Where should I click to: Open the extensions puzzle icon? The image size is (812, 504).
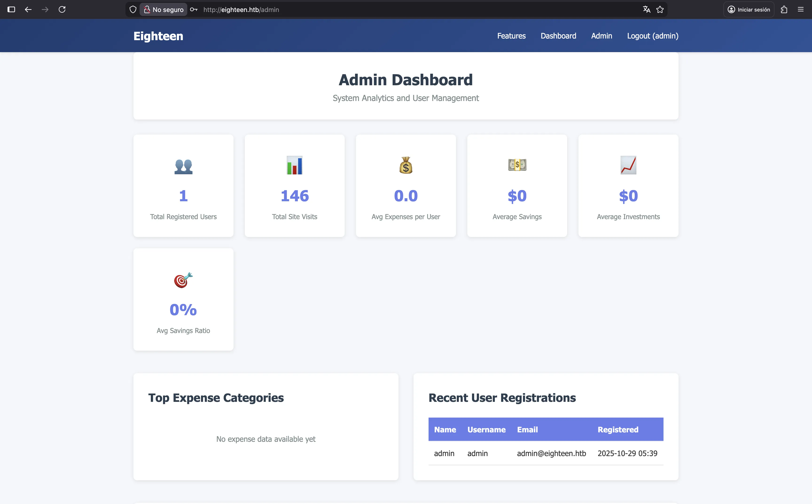coord(784,10)
